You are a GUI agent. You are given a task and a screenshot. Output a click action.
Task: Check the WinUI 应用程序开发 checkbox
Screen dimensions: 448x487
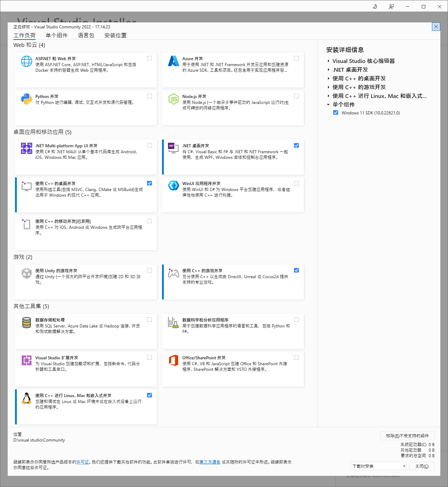click(x=296, y=183)
